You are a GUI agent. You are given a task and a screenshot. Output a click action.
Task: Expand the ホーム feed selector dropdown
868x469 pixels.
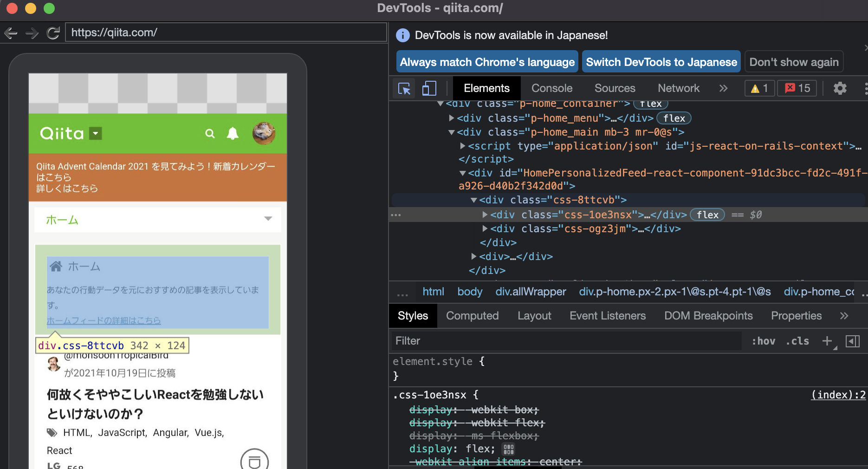point(158,219)
